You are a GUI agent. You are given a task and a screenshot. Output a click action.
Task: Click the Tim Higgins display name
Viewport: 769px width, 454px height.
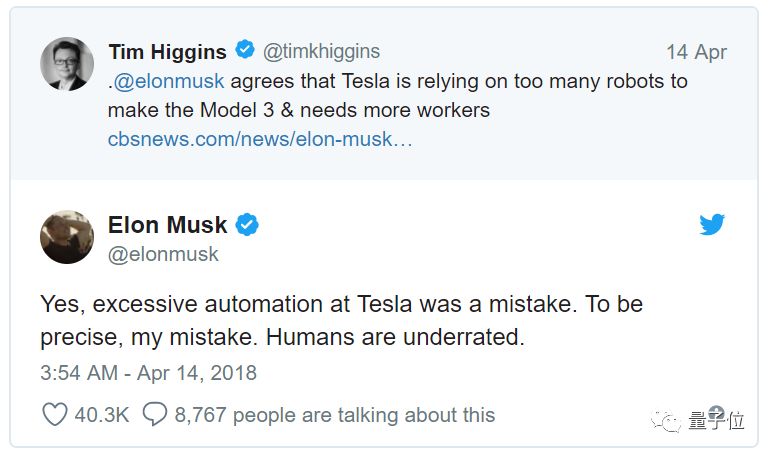168,50
